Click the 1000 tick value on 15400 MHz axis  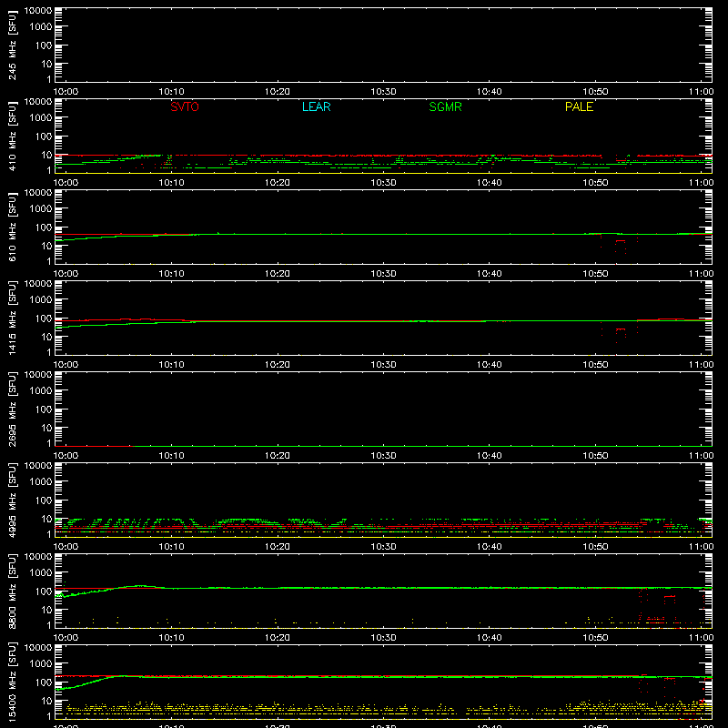(x=41, y=664)
